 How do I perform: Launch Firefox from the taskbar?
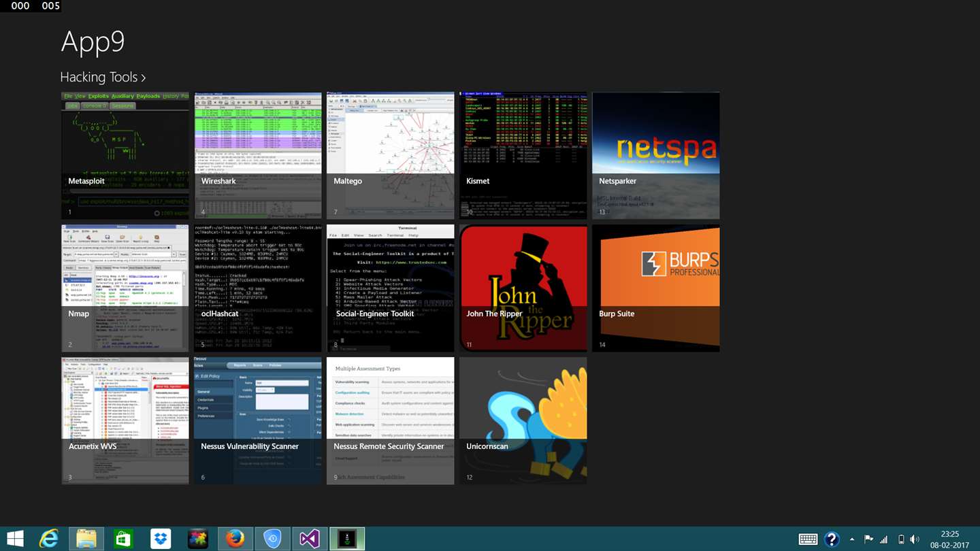point(235,539)
